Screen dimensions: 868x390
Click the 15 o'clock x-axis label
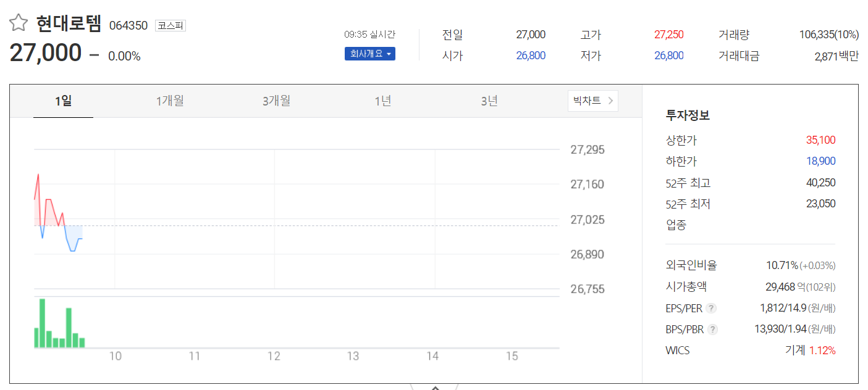click(512, 356)
